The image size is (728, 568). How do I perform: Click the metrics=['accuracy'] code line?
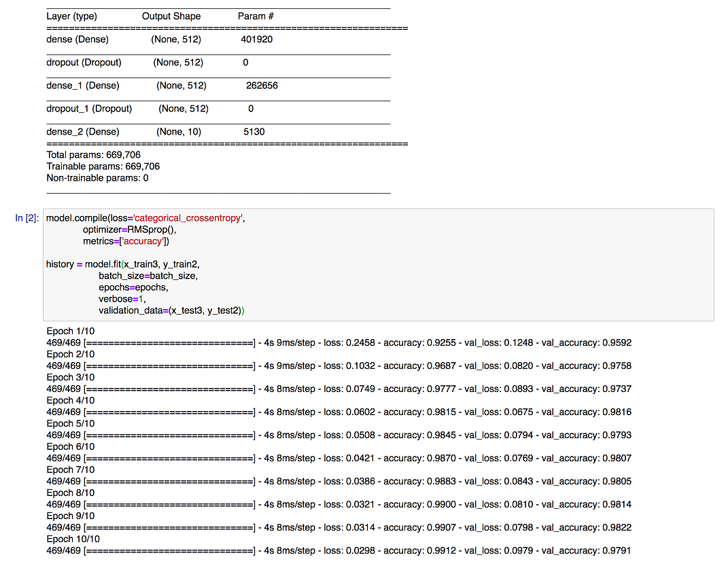coord(126,241)
